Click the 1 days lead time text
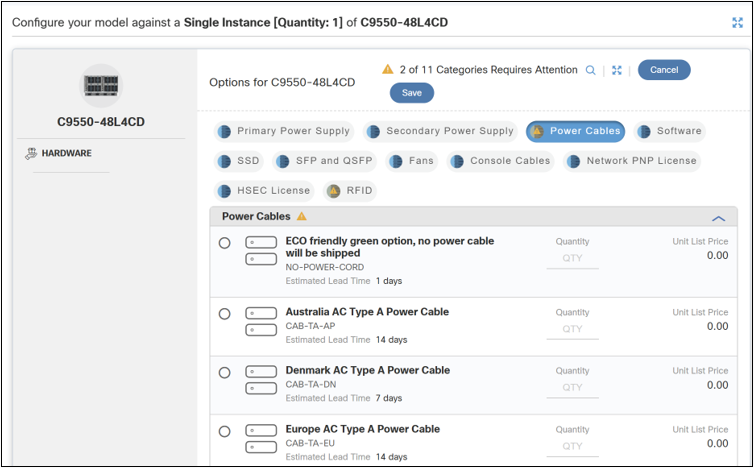Viewport: 754px width, 468px height. click(x=389, y=281)
